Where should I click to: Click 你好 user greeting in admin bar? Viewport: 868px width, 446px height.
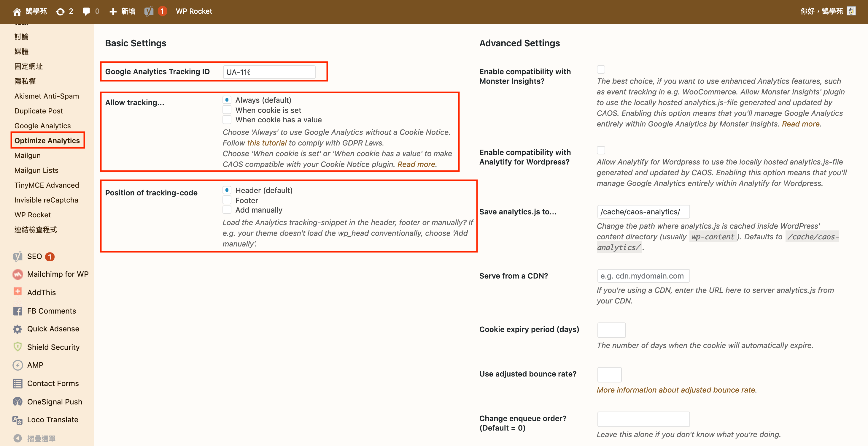pos(821,11)
